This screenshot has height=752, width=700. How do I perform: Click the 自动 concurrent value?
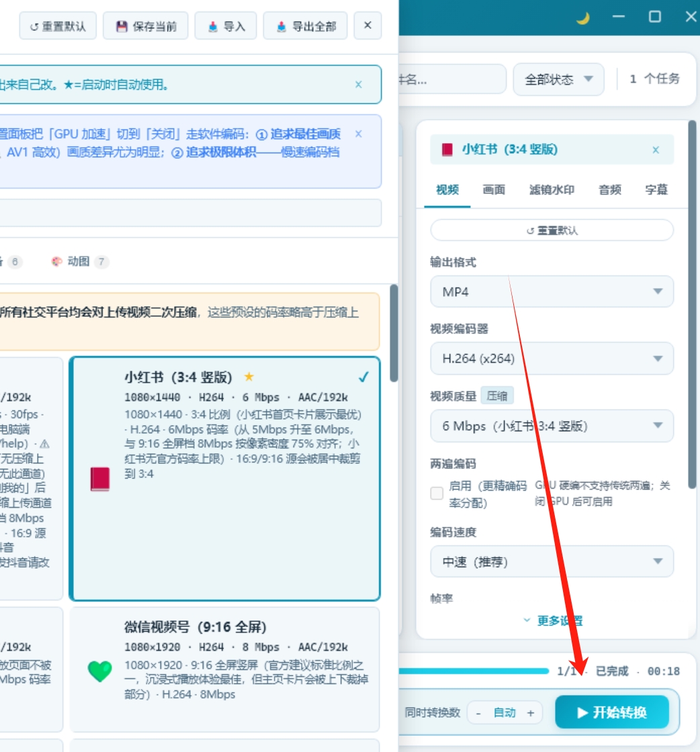[505, 713]
